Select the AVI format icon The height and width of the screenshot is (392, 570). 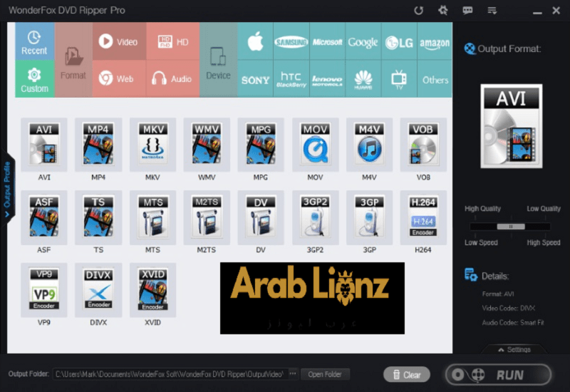point(44,145)
